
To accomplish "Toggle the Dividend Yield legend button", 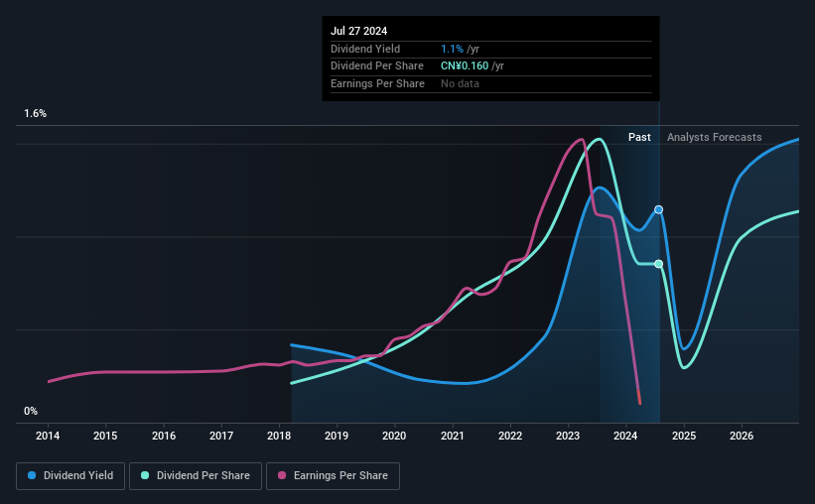I will (x=69, y=476).
